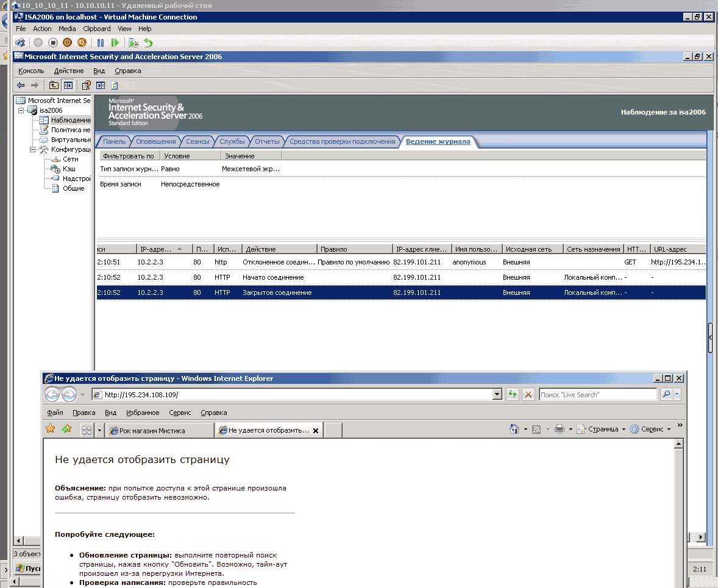The width and height of the screenshot is (718, 588).
Task: Open the Избранное menu in IE
Action: 143,412
